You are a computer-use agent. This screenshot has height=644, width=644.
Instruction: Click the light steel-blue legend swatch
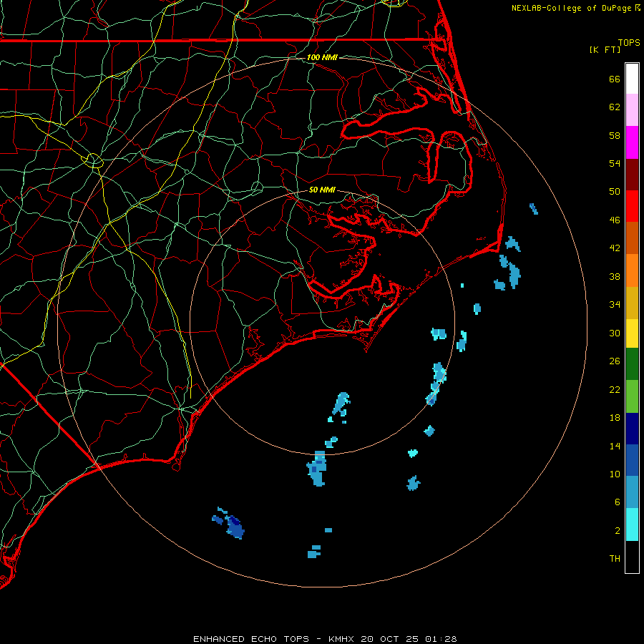click(x=632, y=492)
